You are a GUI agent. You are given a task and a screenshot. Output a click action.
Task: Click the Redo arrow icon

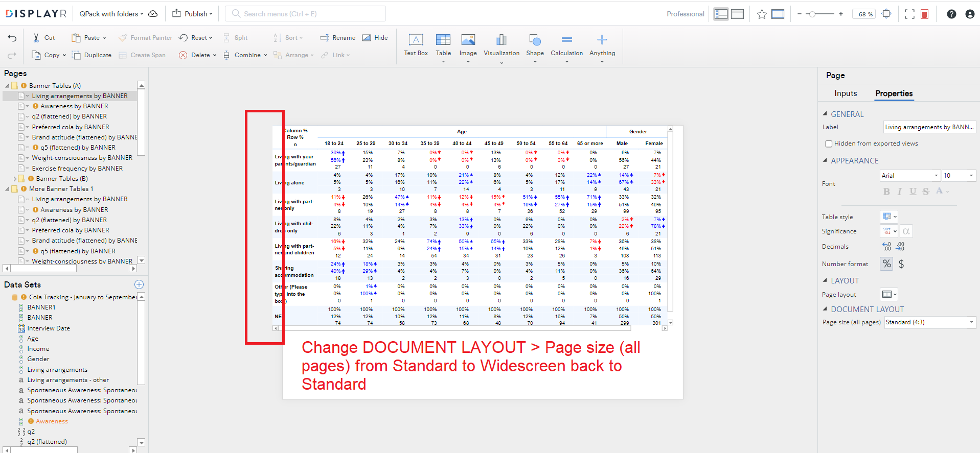point(12,55)
